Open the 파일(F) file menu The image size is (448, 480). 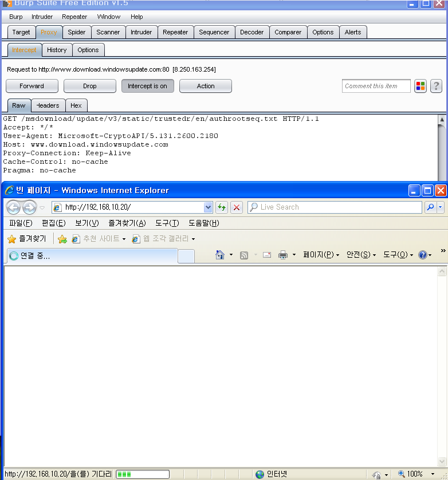tap(21, 223)
